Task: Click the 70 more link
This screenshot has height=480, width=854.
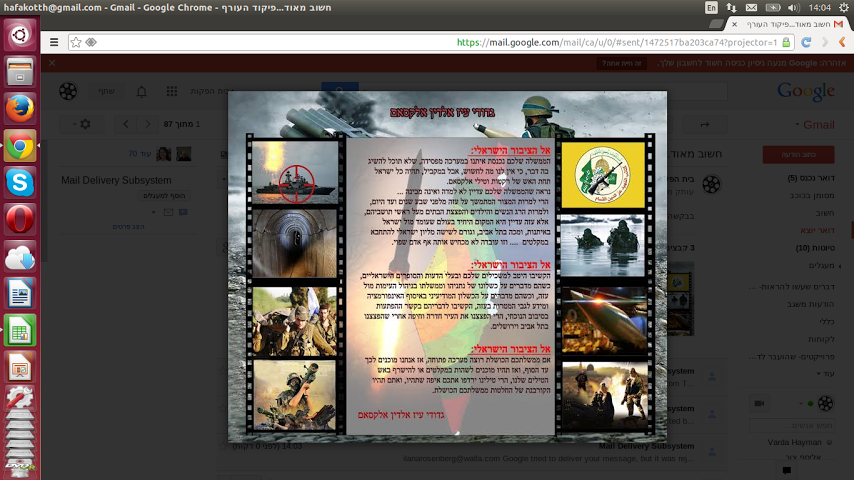Action: [x=139, y=154]
